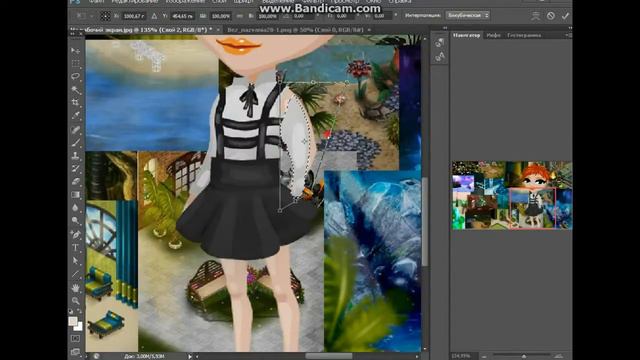Select the Pen tool
The height and width of the screenshot is (360, 640).
point(76,235)
